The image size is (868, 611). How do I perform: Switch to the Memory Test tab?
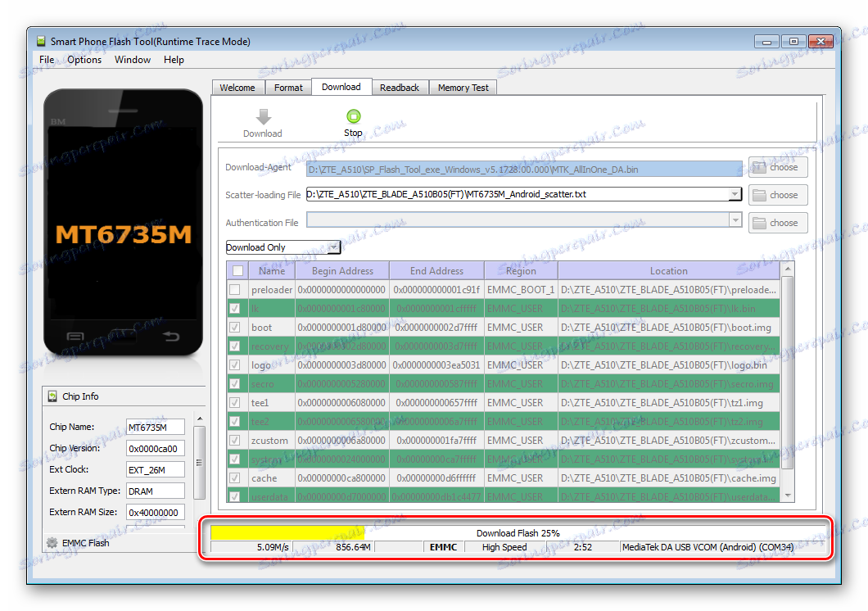[x=463, y=86]
